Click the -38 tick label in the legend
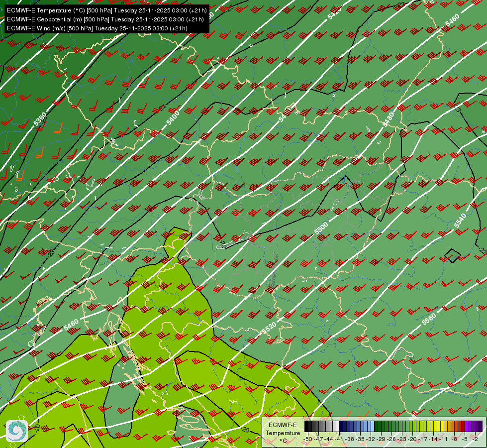The width and height of the screenshot is (487, 448). pyautogui.click(x=349, y=439)
